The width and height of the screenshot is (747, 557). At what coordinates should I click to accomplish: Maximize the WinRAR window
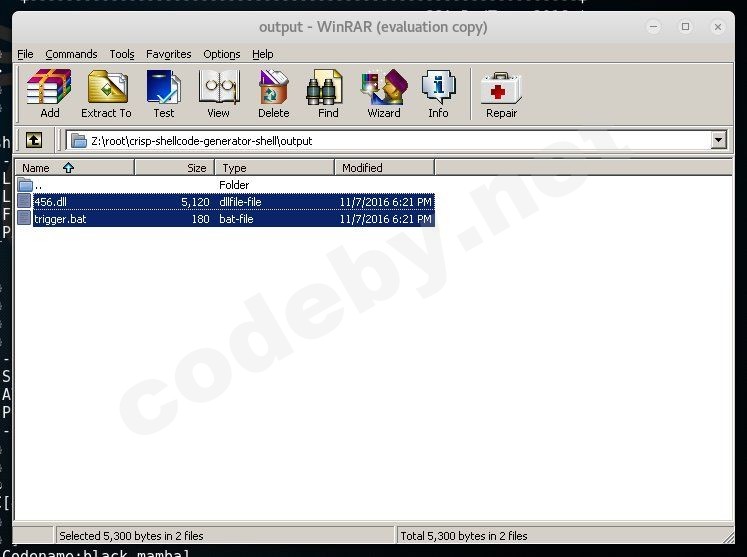point(686,27)
